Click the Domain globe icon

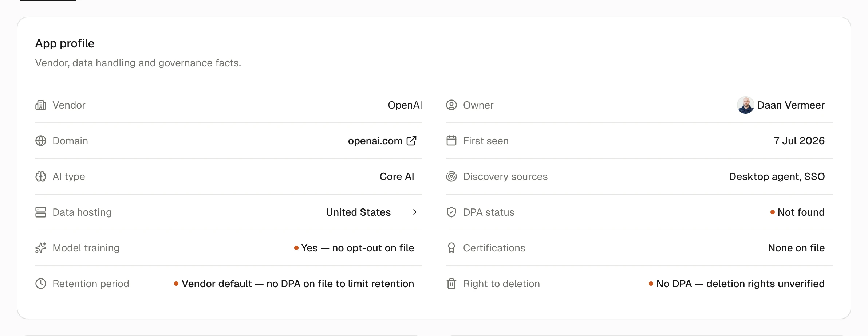coord(41,141)
